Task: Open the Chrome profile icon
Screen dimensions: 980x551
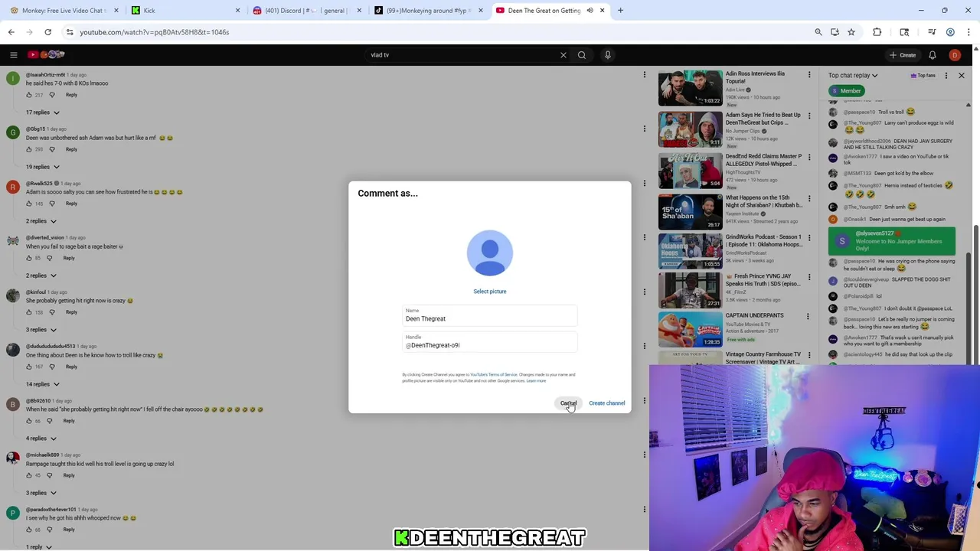Action: click(950, 32)
